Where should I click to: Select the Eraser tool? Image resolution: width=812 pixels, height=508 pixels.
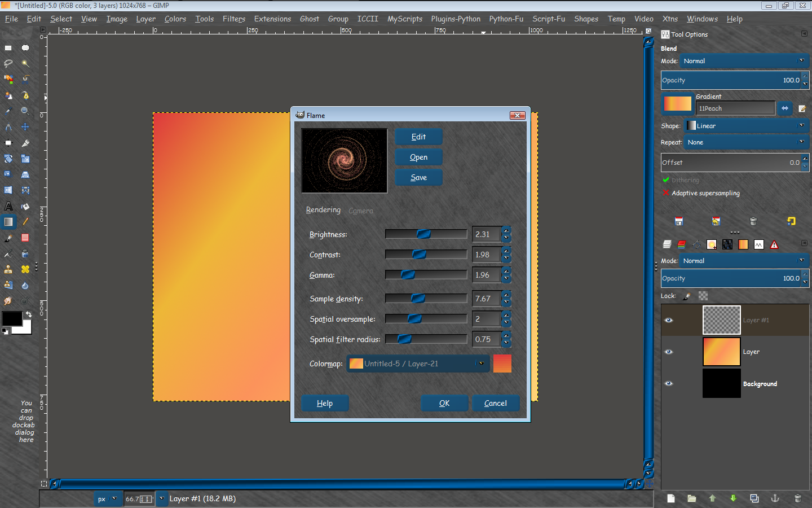pyautogui.click(x=25, y=238)
